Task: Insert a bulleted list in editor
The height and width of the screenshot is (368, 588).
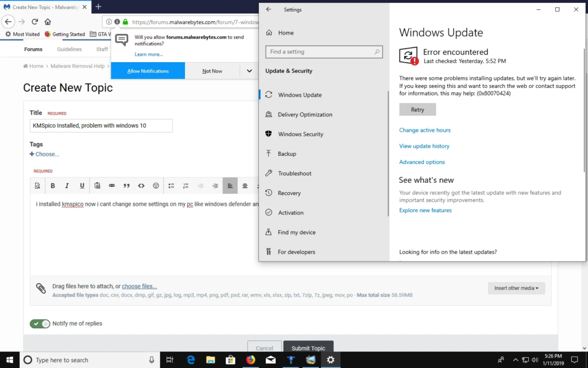Action: (171, 186)
